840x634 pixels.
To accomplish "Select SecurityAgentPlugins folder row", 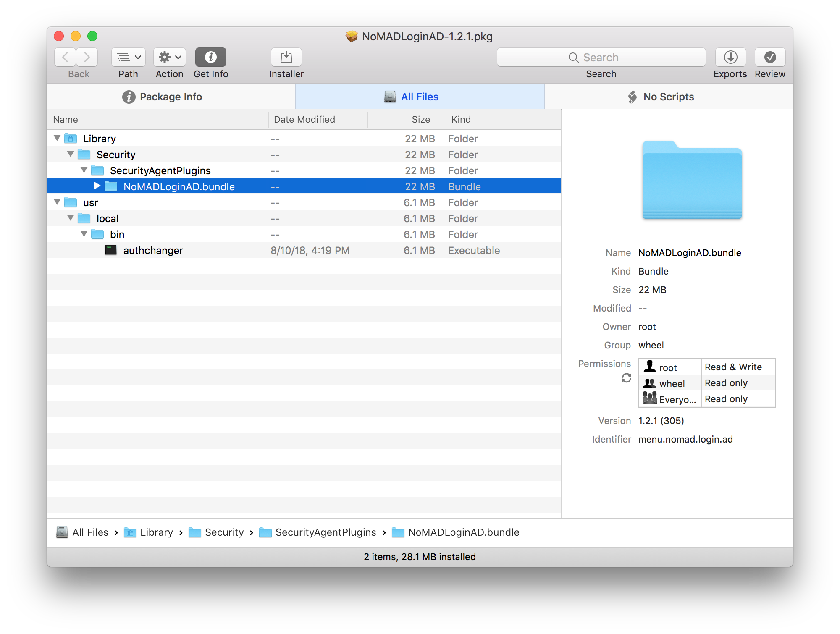I will tap(304, 170).
